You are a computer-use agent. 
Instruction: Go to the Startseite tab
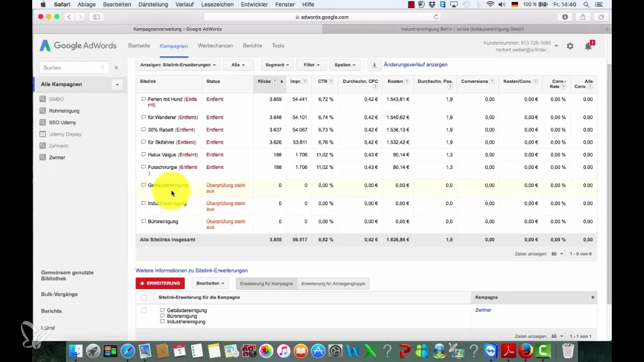[x=139, y=46]
